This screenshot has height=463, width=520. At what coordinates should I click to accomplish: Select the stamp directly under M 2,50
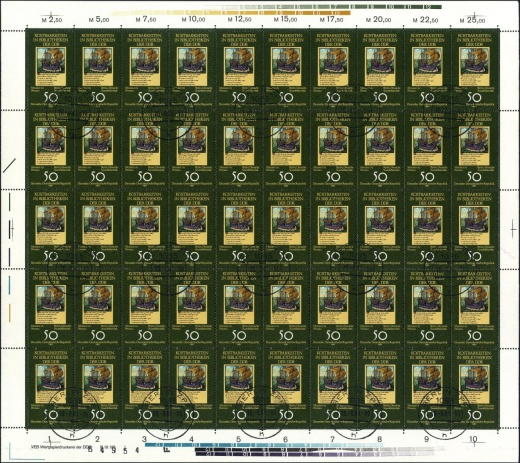click(49, 69)
